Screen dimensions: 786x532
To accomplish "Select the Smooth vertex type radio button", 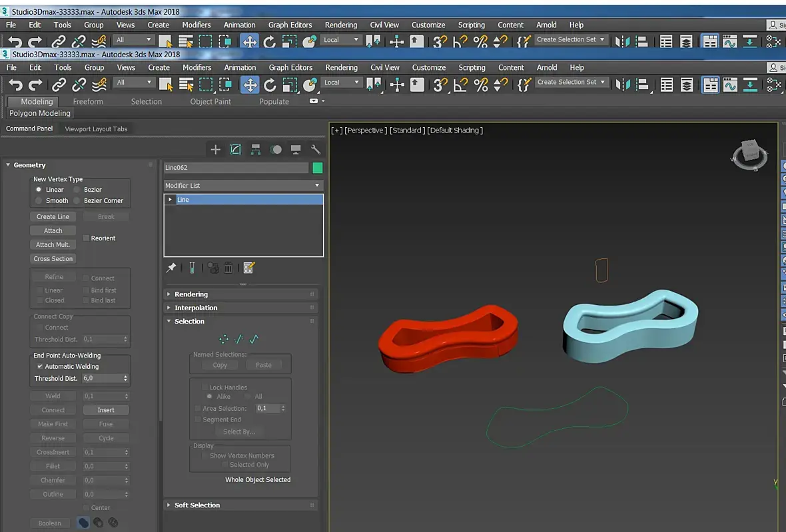I will point(39,200).
